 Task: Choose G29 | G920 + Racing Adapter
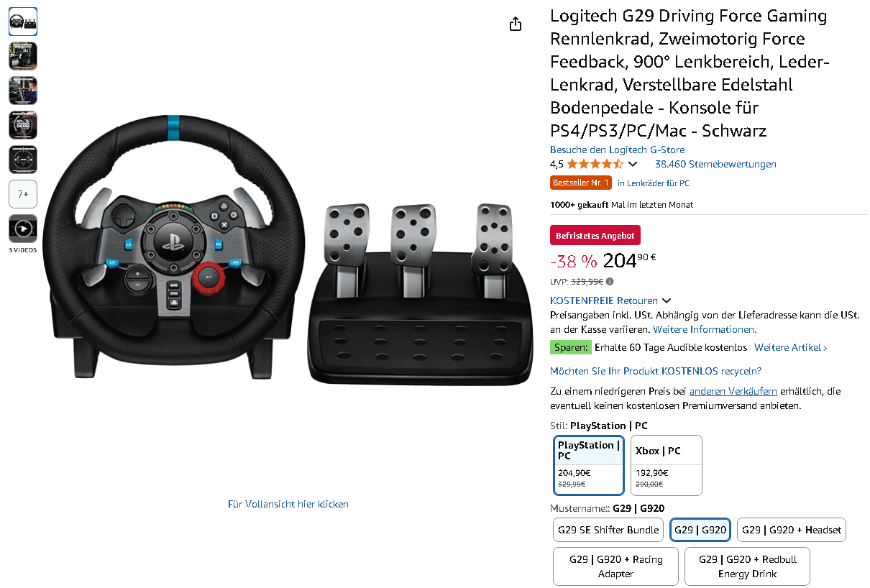(x=615, y=566)
